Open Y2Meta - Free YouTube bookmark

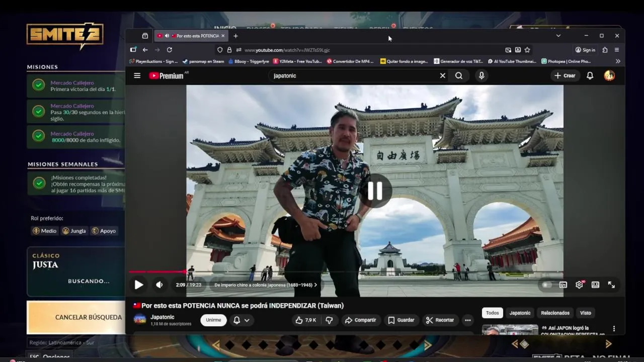tap(297, 61)
